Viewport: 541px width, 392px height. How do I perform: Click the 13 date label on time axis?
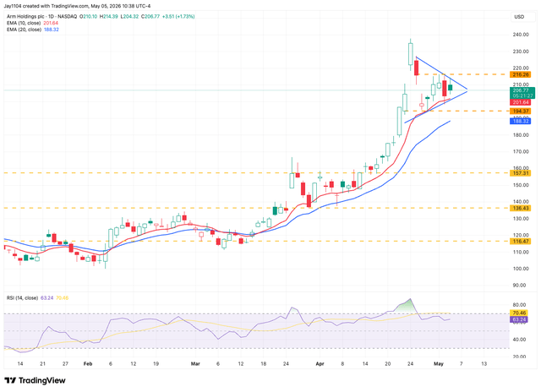click(484, 364)
